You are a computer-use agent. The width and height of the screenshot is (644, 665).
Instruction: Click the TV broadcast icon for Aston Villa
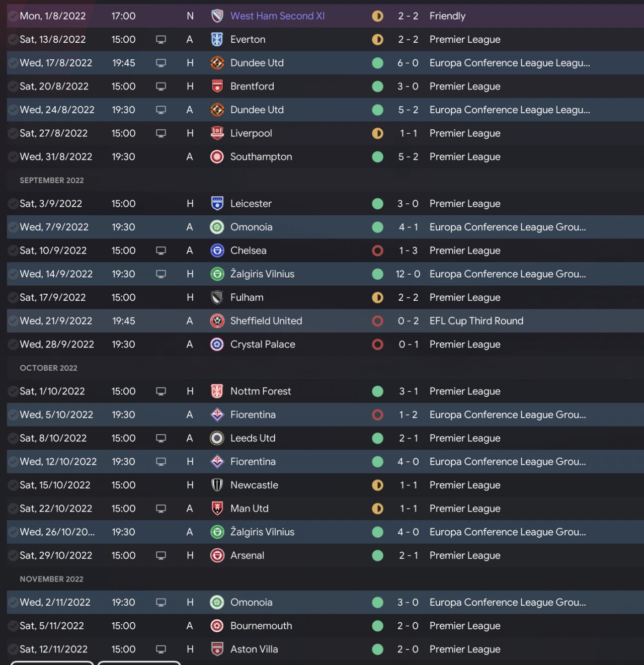161,649
